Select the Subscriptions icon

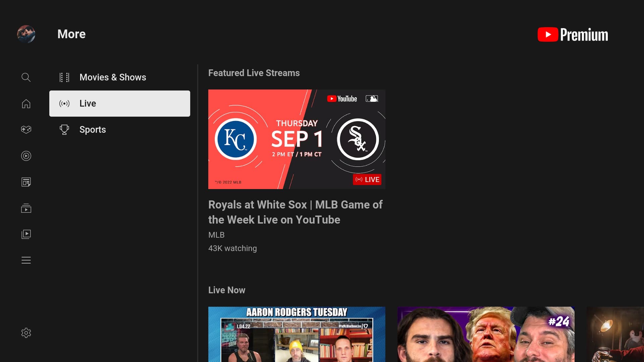click(x=26, y=208)
